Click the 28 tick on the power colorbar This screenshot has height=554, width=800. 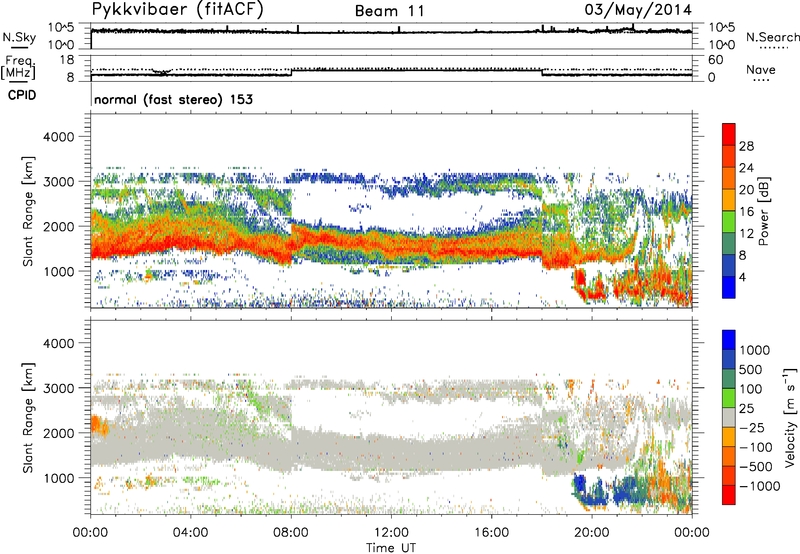click(x=746, y=146)
